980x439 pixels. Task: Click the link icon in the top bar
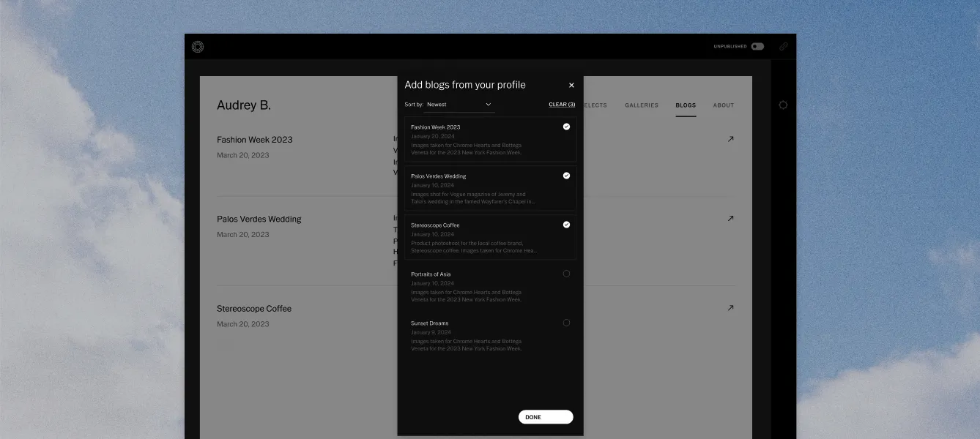[784, 46]
